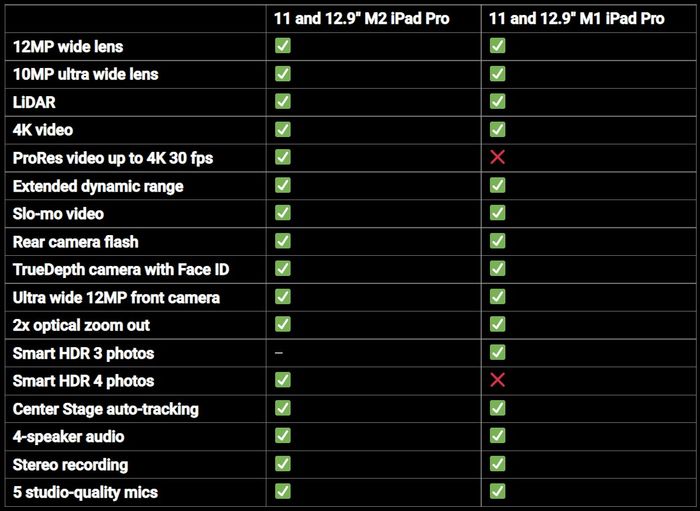Click the M1 checkmark for 5 studio-quality mics
The image size is (700, 511).
click(498, 491)
